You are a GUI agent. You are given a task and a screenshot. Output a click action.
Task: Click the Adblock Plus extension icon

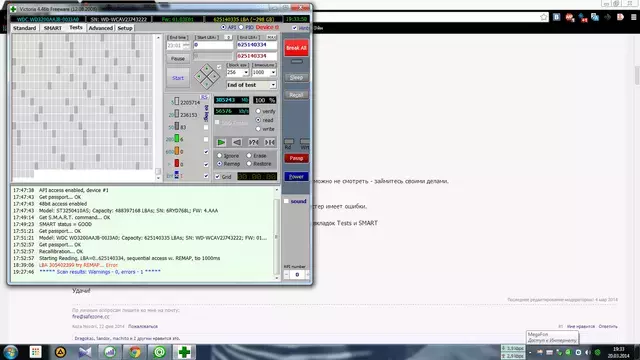point(569,17)
